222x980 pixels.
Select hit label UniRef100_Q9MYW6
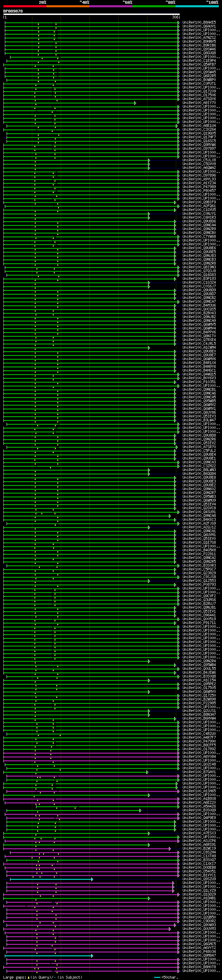click(x=199, y=145)
